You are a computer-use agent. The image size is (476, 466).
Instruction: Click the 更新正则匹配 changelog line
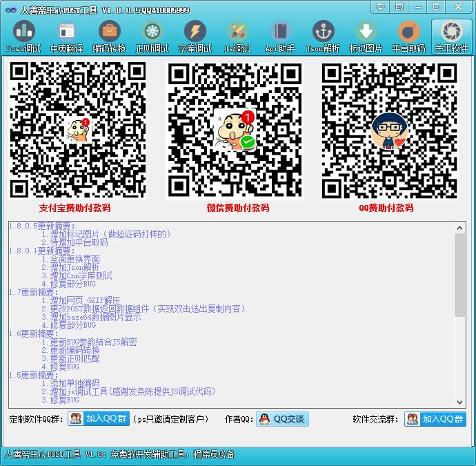[x=71, y=358]
